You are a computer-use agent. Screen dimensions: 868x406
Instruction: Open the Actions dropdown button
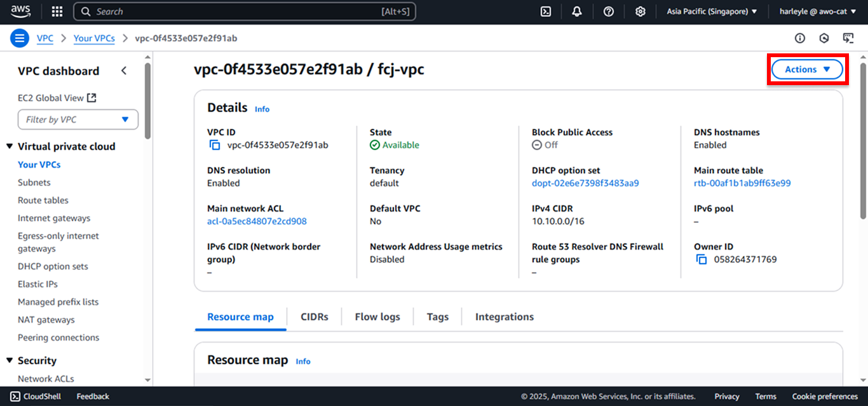pyautogui.click(x=807, y=69)
